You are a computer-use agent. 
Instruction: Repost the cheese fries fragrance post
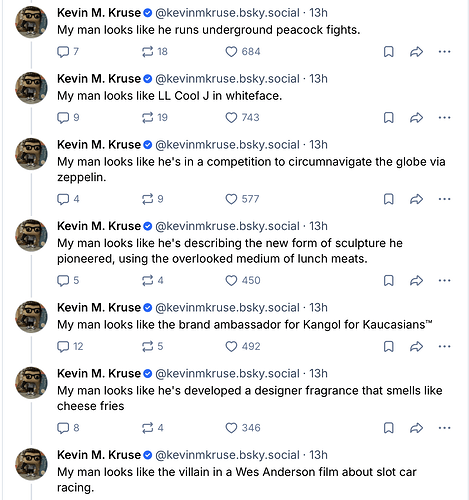point(147,428)
